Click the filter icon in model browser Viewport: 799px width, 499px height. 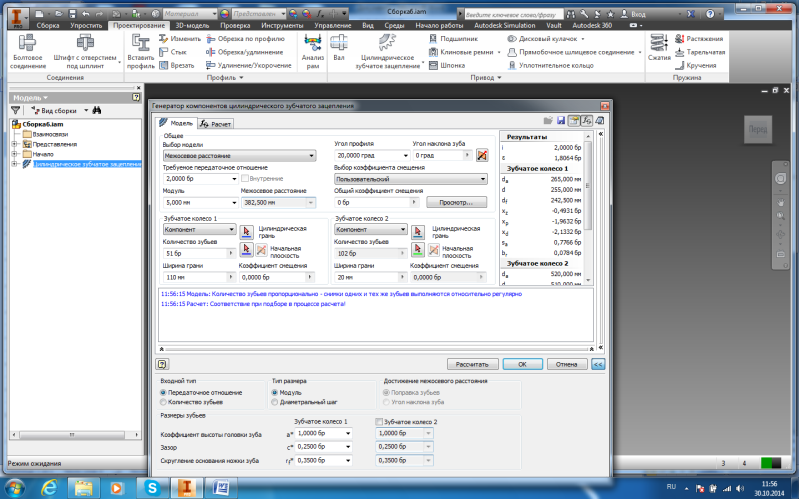coord(16,110)
